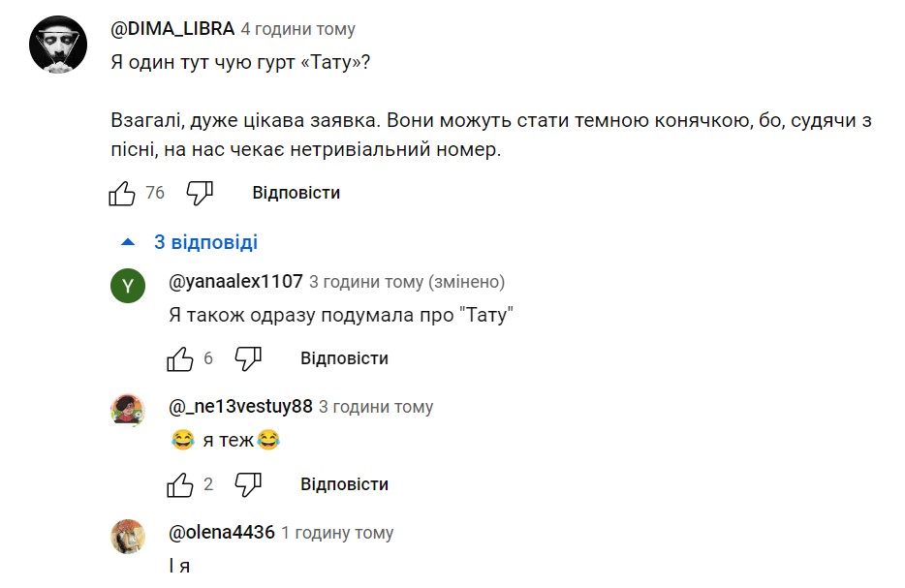Like @yanaalex1107's reply

[x=180, y=359]
